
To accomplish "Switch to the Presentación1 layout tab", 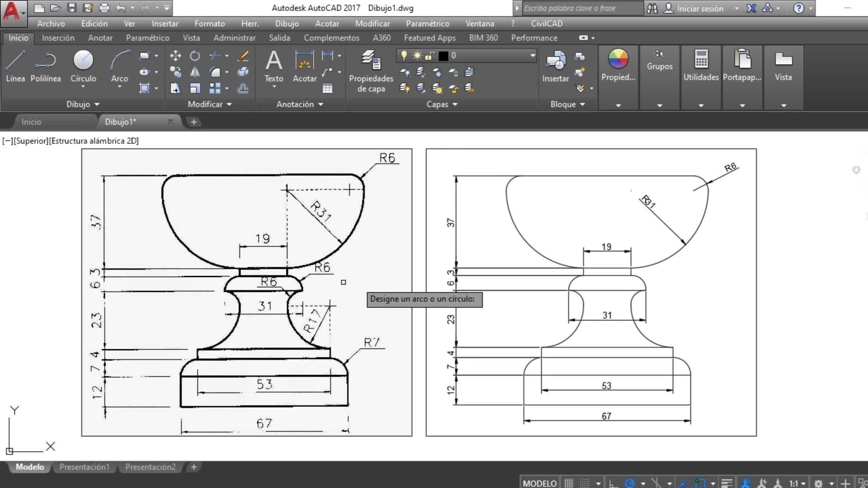I will point(85,467).
